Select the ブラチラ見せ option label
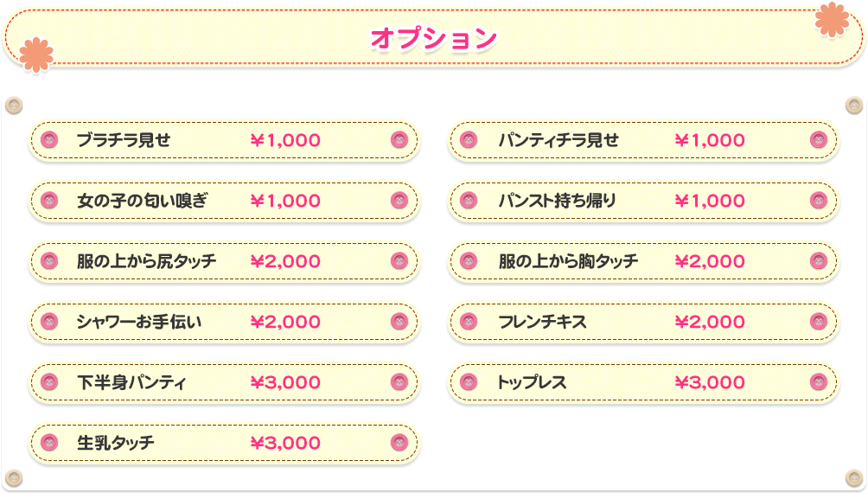Viewport: 868px width, 493px height. (124, 140)
